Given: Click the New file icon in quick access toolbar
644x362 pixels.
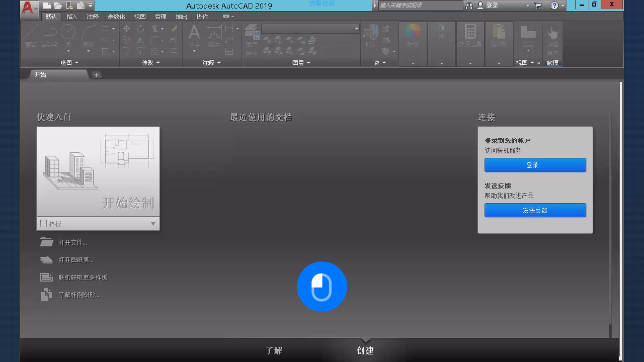Looking at the screenshot, I should (47, 6).
